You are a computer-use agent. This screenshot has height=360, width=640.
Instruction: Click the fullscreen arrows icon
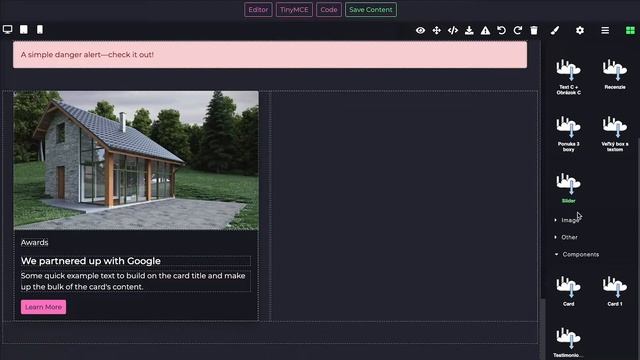pyautogui.click(x=436, y=30)
